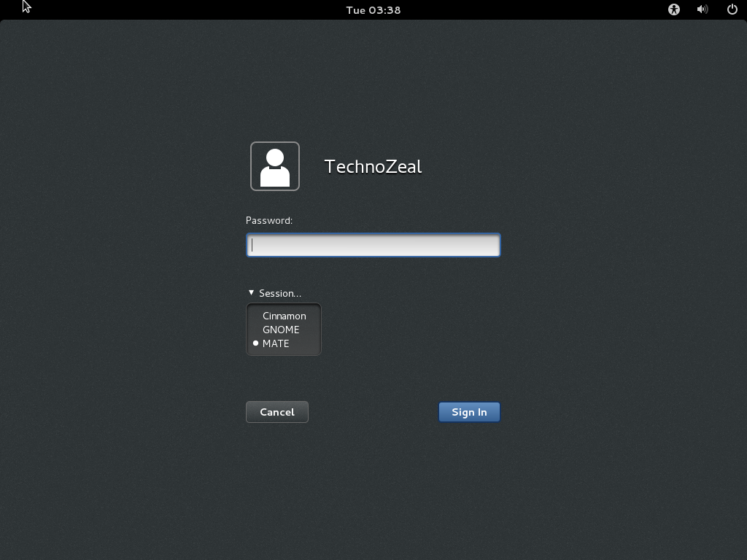Viewport: 747px width, 560px height.
Task: Choose Cinnamon as the desktop session
Action: point(285,316)
